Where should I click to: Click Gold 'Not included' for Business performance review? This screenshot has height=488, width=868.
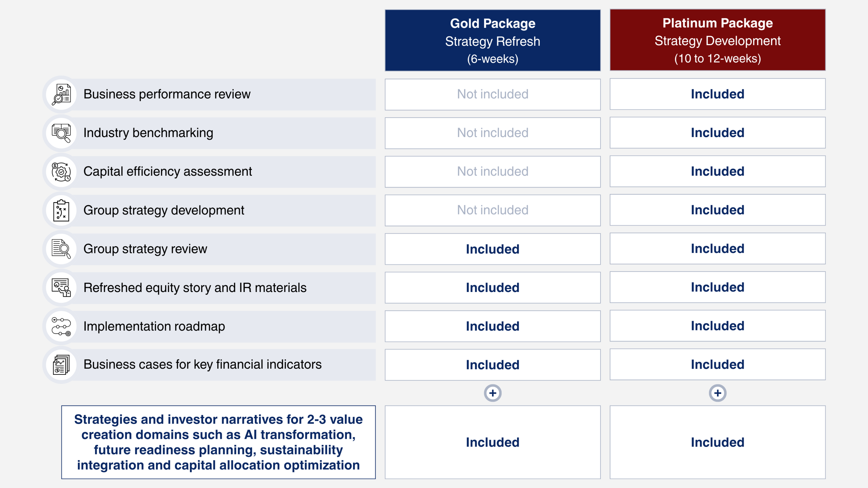coord(493,94)
